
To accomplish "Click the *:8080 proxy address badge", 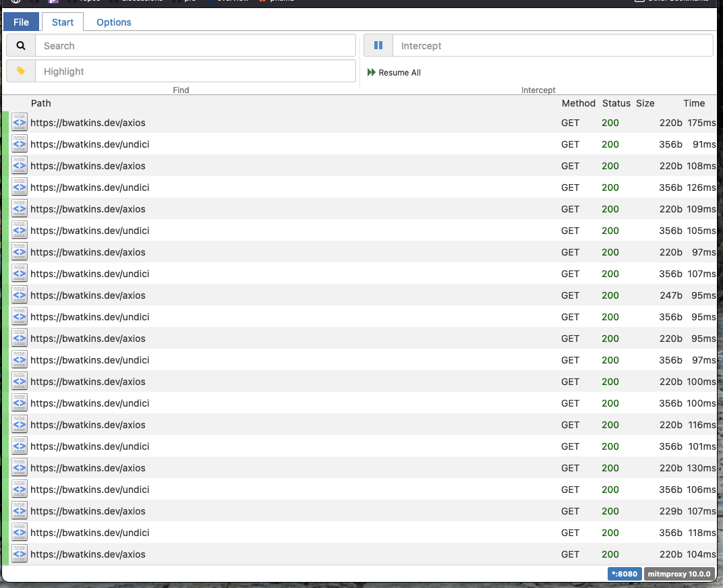I will [625, 574].
